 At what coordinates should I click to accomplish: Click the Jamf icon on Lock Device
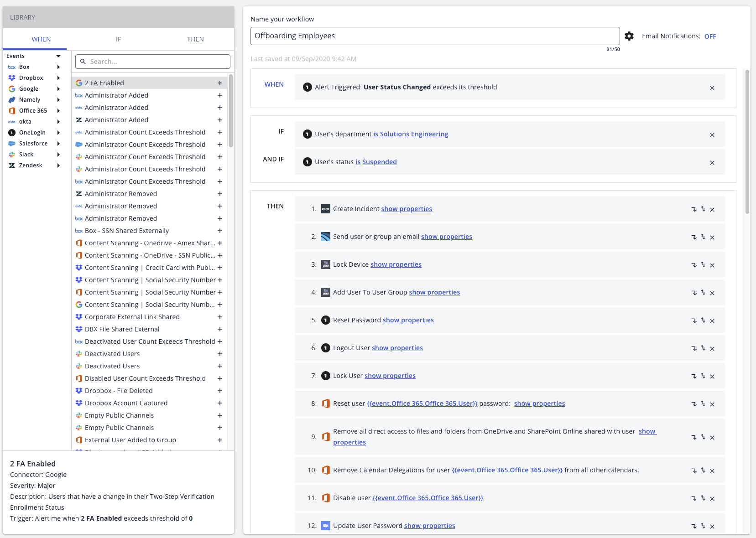[x=326, y=264]
